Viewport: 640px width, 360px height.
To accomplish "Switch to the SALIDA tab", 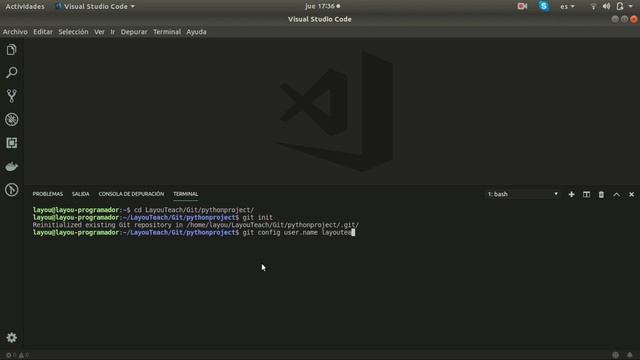I will 80,194.
